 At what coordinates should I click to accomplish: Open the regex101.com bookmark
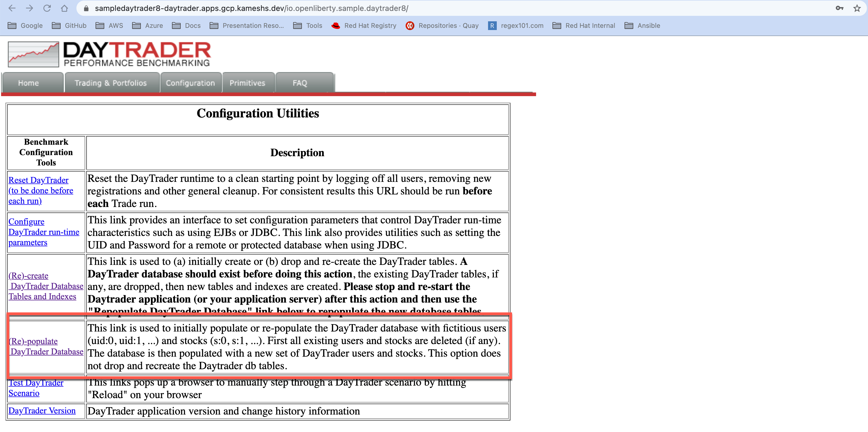tap(516, 26)
